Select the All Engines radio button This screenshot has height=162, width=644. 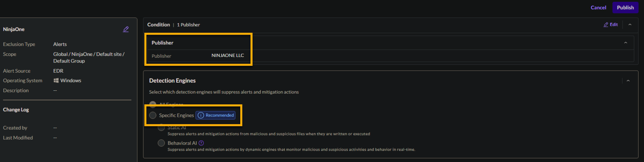tap(153, 104)
